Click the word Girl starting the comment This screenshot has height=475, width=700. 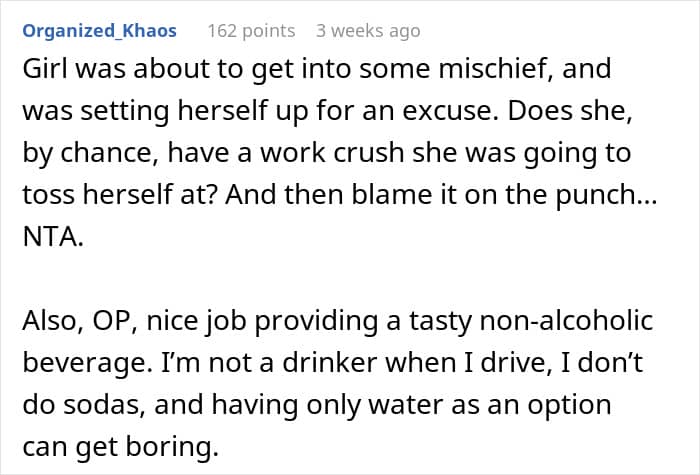pos(44,68)
